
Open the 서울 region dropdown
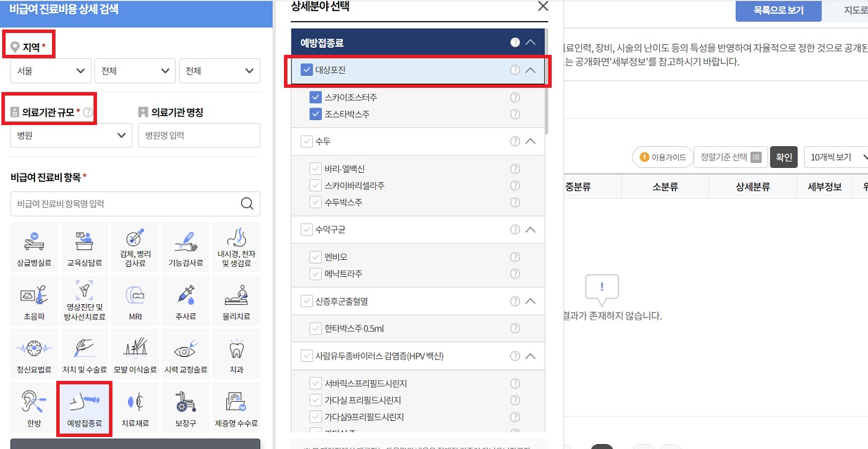(x=50, y=70)
